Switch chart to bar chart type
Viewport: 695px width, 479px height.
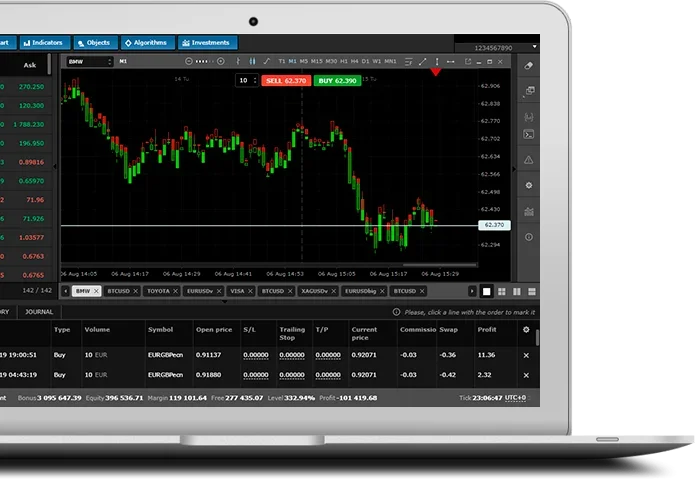238,62
